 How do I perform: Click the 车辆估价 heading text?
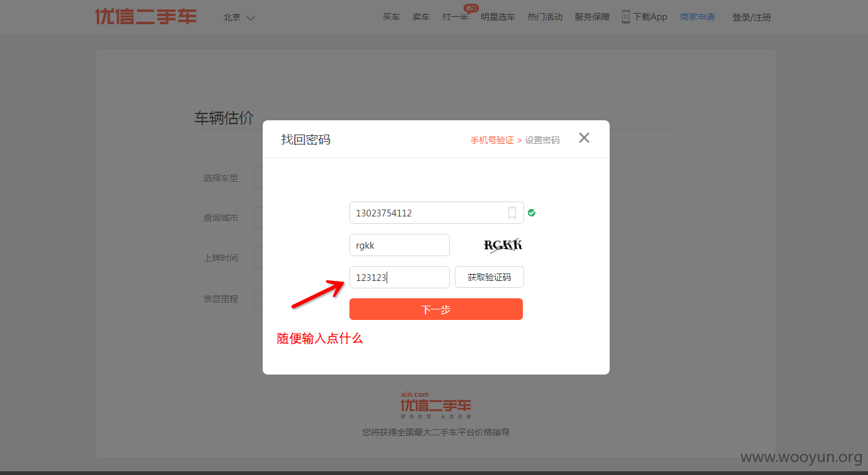click(224, 118)
